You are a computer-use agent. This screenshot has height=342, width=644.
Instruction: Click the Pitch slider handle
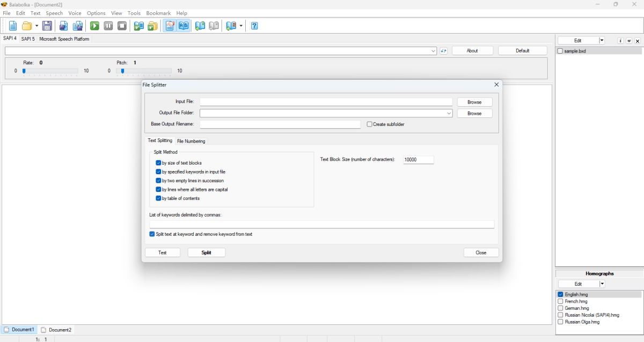(x=123, y=71)
